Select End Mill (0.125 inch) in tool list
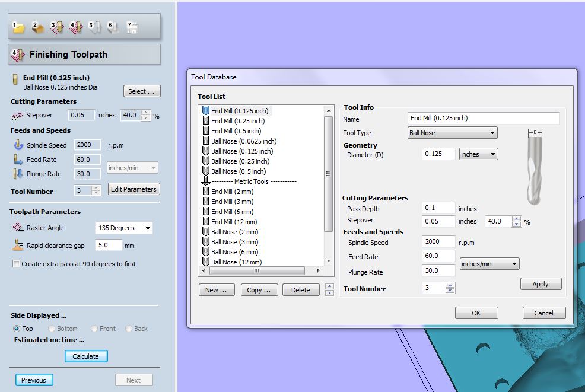 (x=236, y=111)
